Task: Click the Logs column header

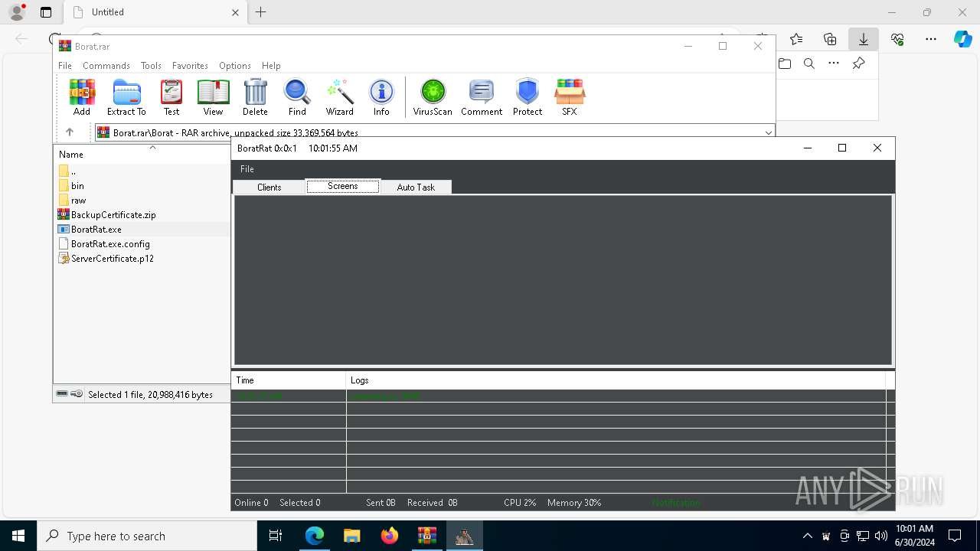Action: [616, 380]
